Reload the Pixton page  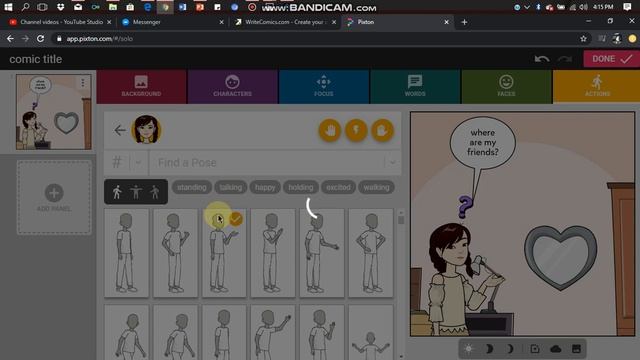point(40,38)
